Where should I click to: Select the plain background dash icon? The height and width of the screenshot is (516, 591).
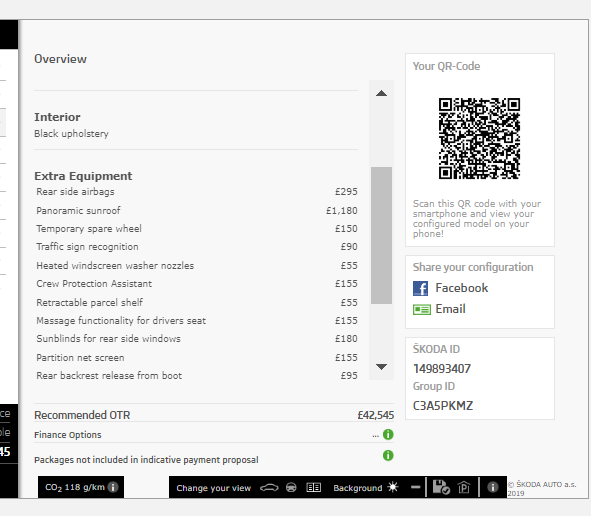coord(415,487)
